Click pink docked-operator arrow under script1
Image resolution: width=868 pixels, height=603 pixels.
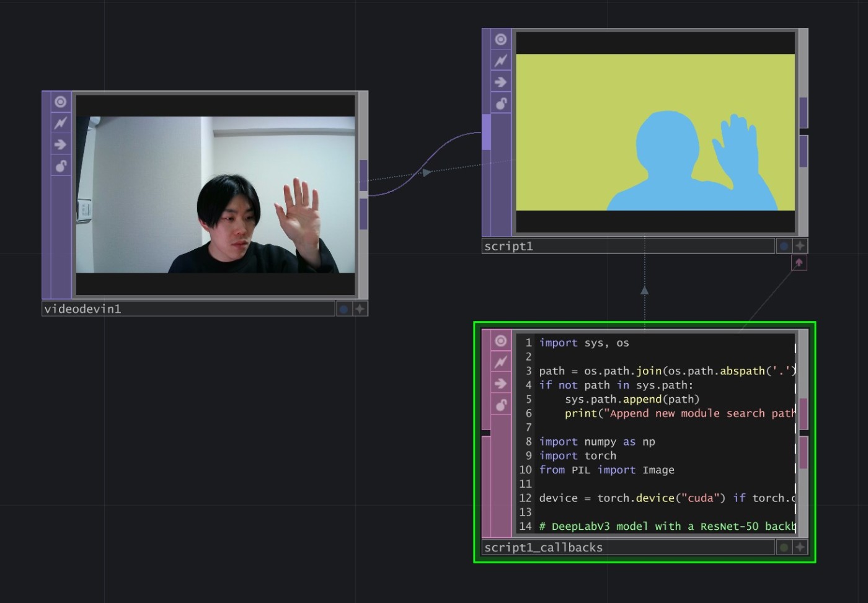pos(799,263)
